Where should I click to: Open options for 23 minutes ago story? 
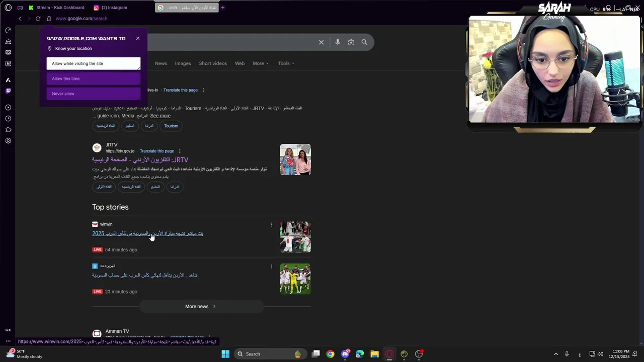pos(272,266)
